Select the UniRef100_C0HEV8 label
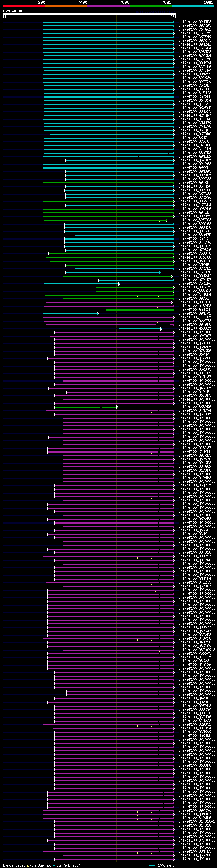This screenshot has height=868, width=217. point(195,127)
